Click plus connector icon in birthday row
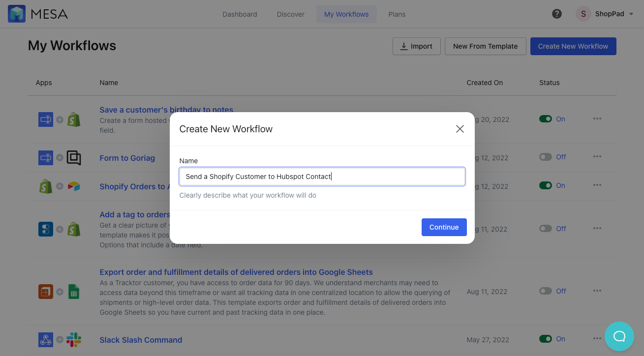 (x=60, y=119)
